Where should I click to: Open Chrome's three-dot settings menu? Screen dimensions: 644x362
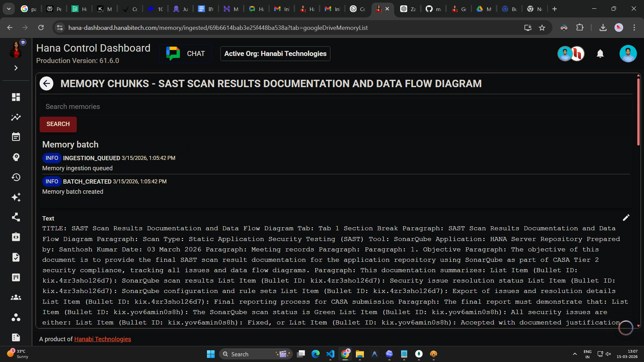pyautogui.click(x=634, y=27)
